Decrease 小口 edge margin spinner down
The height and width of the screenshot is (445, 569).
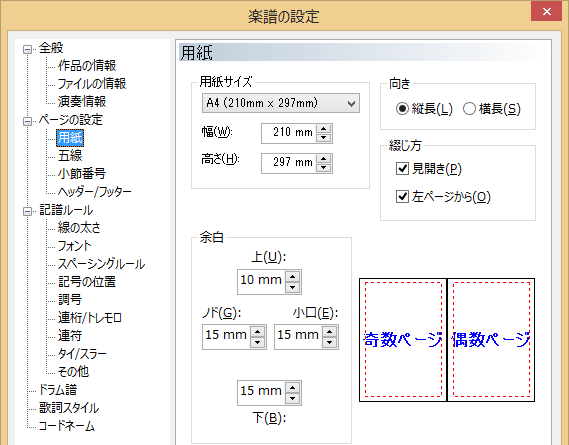(329, 342)
